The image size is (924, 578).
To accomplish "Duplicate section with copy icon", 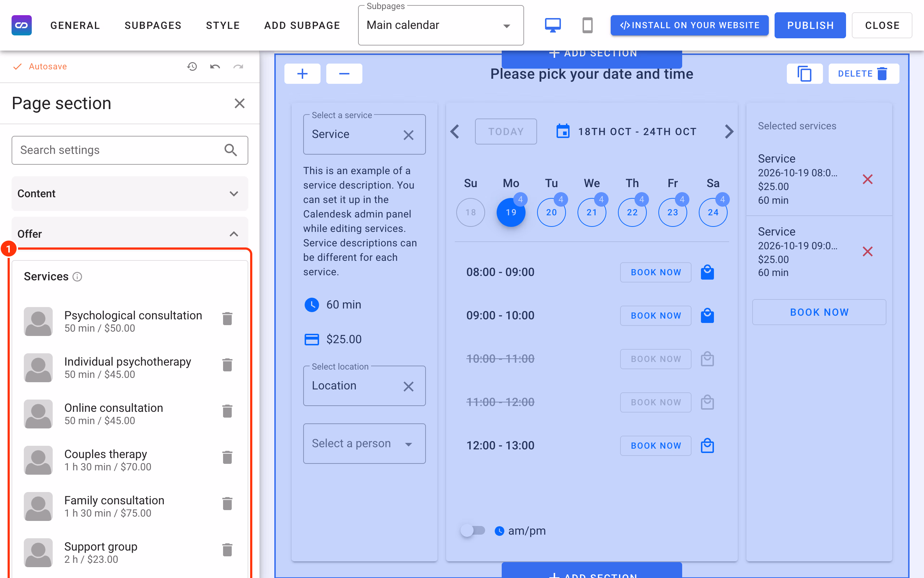I will [x=805, y=74].
